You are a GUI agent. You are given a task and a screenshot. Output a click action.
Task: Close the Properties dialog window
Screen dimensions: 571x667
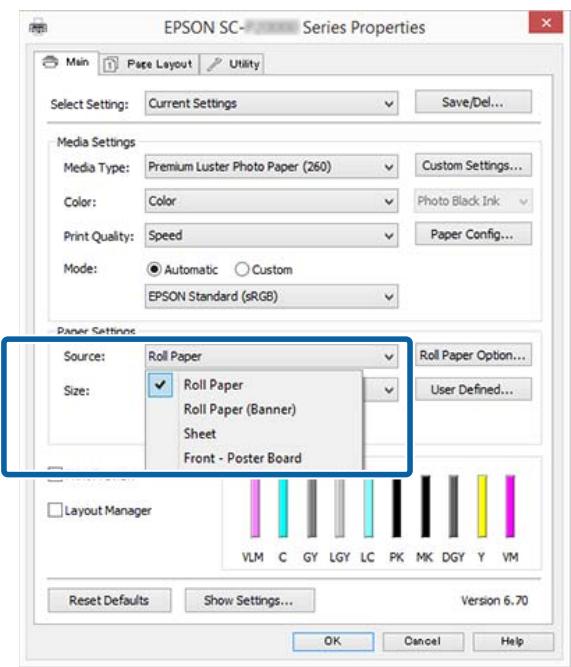point(546,23)
